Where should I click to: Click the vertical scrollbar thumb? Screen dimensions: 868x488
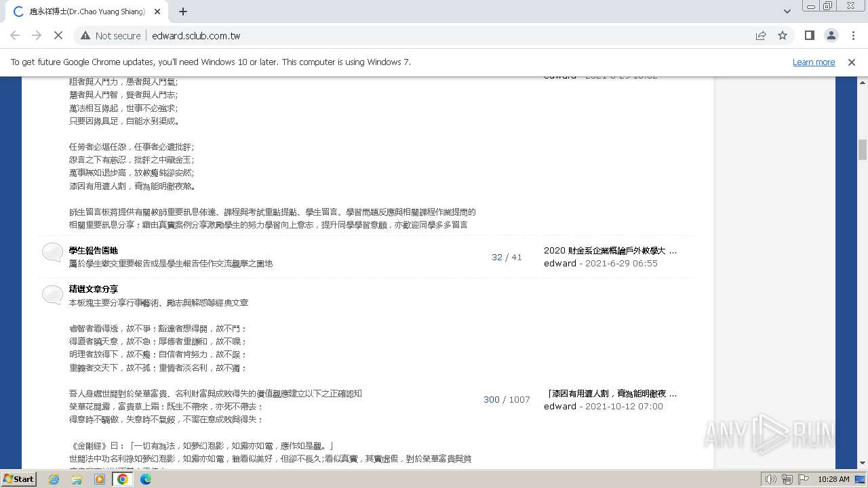(x=863, y=149)
